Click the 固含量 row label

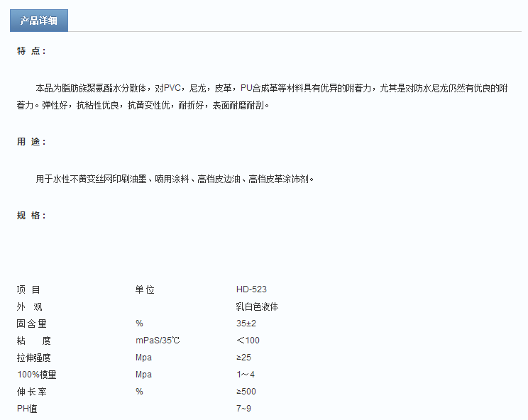[32, 324]
